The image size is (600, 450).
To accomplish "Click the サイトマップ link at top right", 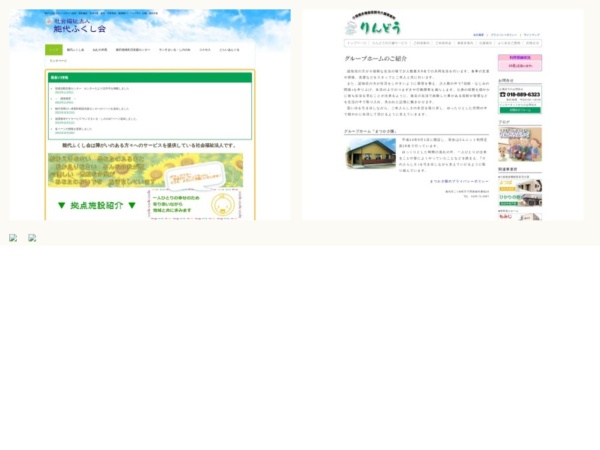I will [533, 34].
